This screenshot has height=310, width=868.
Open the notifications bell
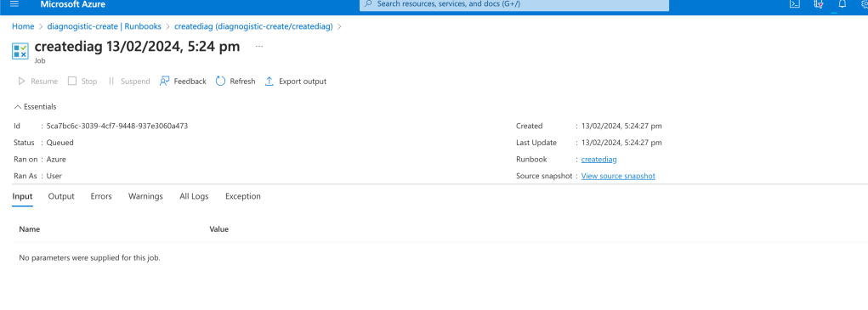[842, 4]
